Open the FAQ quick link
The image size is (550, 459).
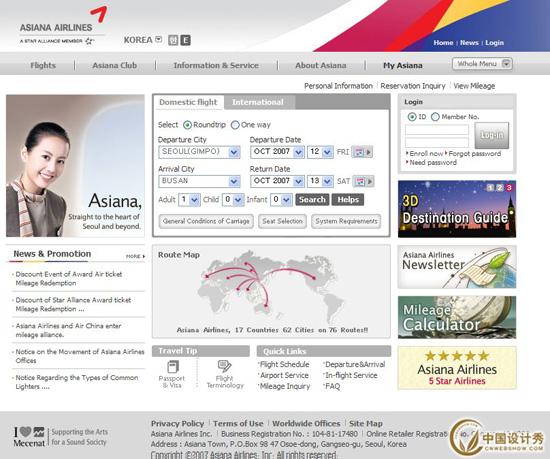tap(332, 386)
